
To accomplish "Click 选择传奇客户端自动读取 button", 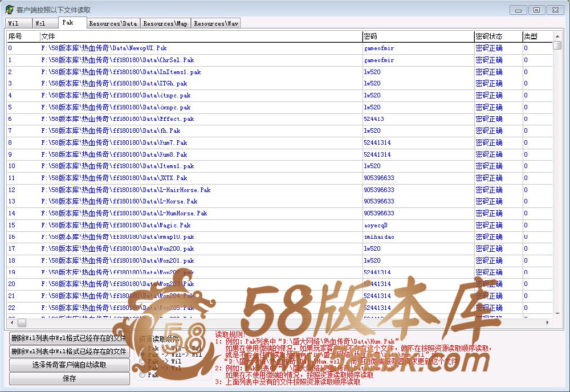I will 70,365.
